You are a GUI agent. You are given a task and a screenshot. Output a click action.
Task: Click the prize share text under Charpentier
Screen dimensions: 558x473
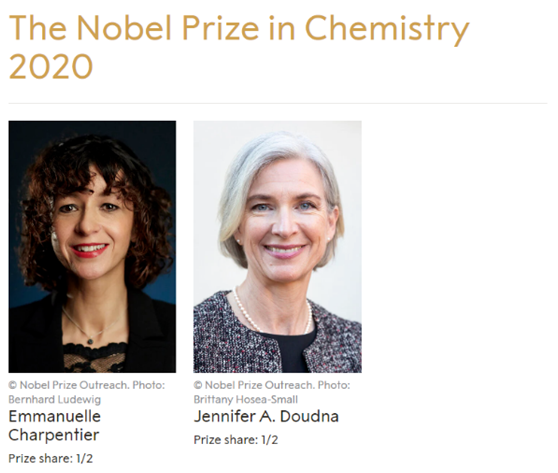[51, 458]
